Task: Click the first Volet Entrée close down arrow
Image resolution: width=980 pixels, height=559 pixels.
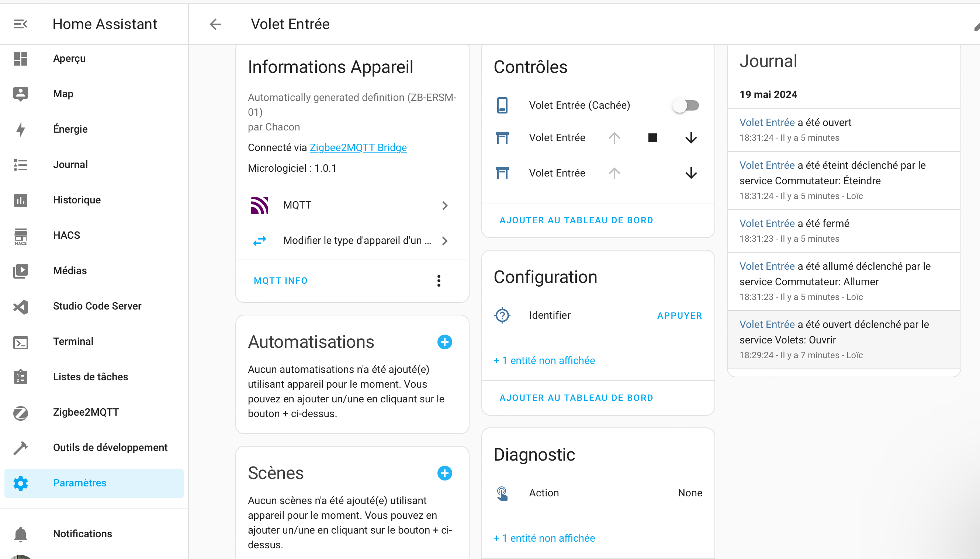Action: click(x=691, y=138)
